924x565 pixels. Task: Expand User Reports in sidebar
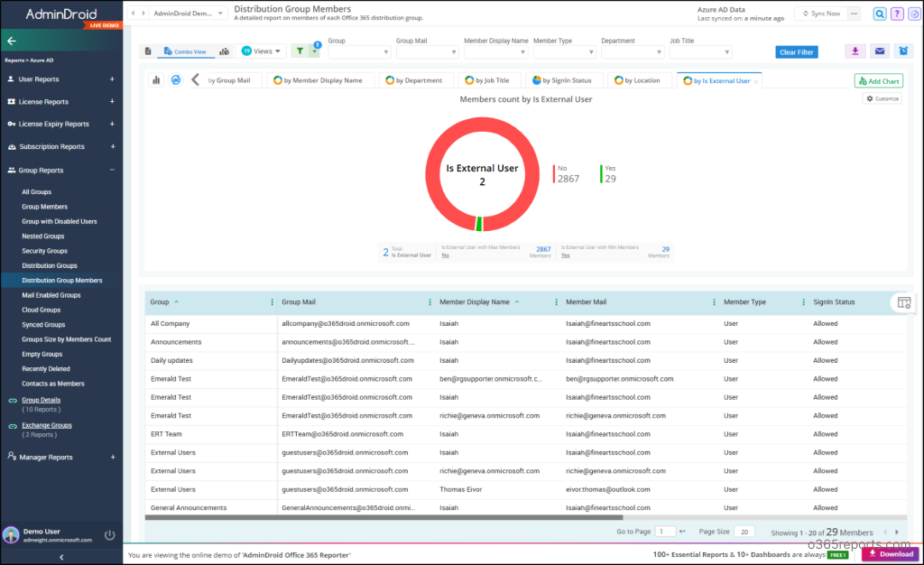point(112,79)
